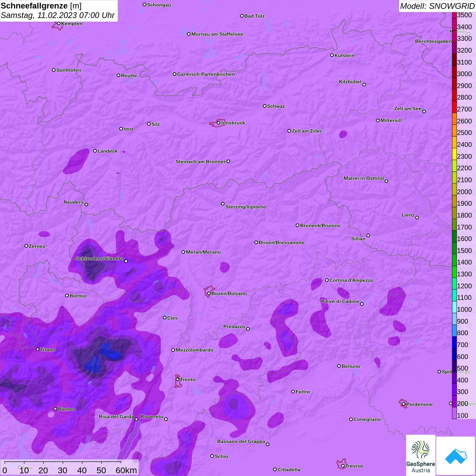Click the Innsbruck city marker
This screenshot has height=476, width=476.
(219, 123)
